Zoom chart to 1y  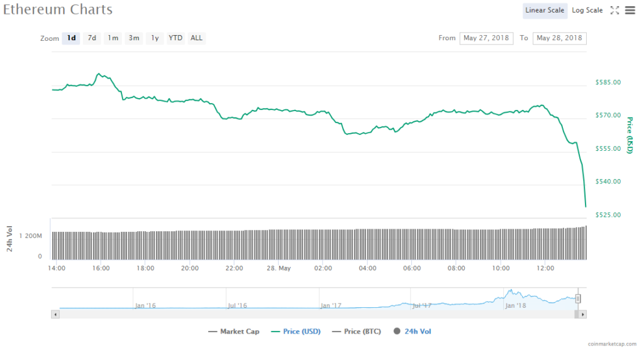tap(154, 38)
